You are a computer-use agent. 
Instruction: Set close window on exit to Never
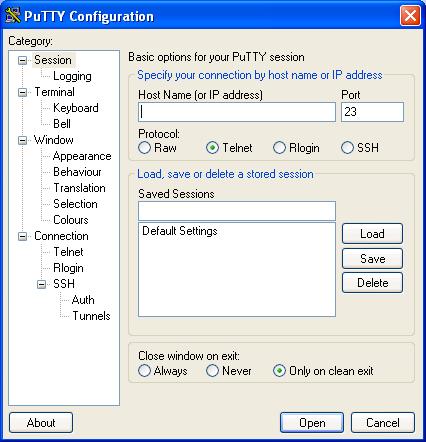click(x=212, y=371)
